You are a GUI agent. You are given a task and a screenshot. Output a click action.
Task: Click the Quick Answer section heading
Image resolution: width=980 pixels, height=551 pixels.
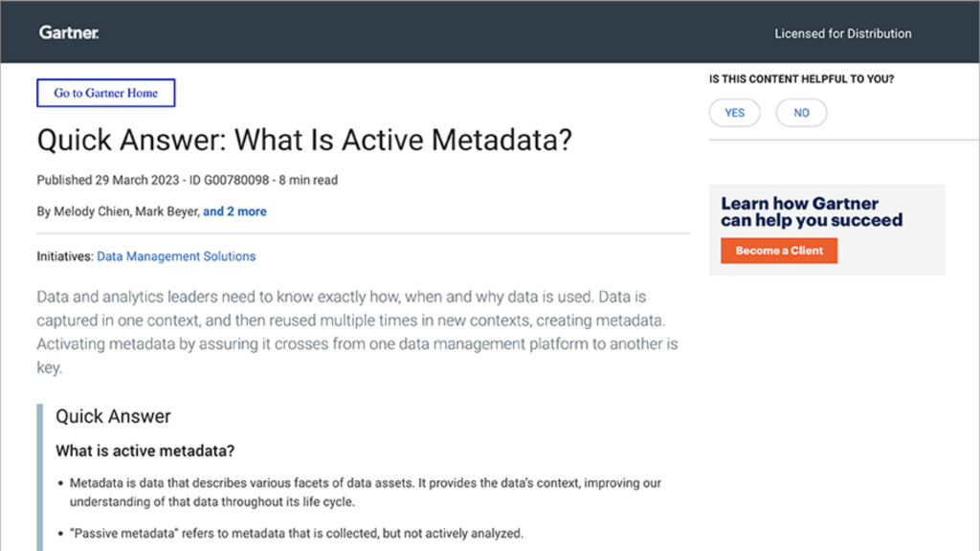point(113,416)
